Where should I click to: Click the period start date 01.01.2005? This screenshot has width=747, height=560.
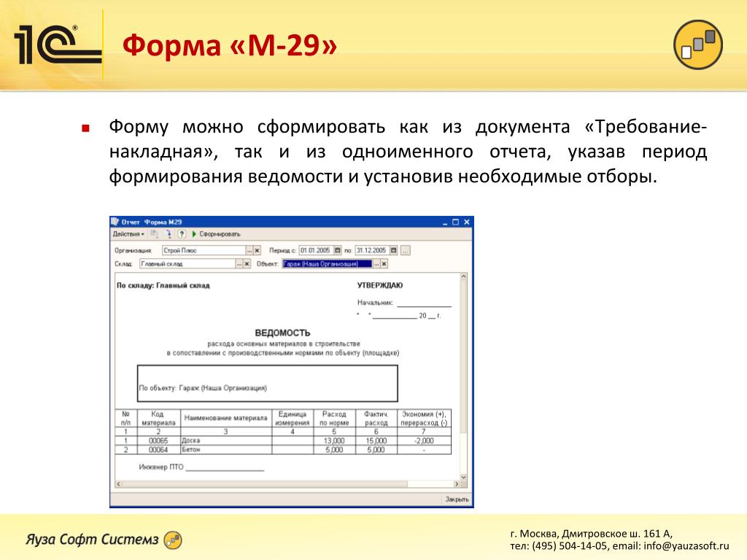316,251
